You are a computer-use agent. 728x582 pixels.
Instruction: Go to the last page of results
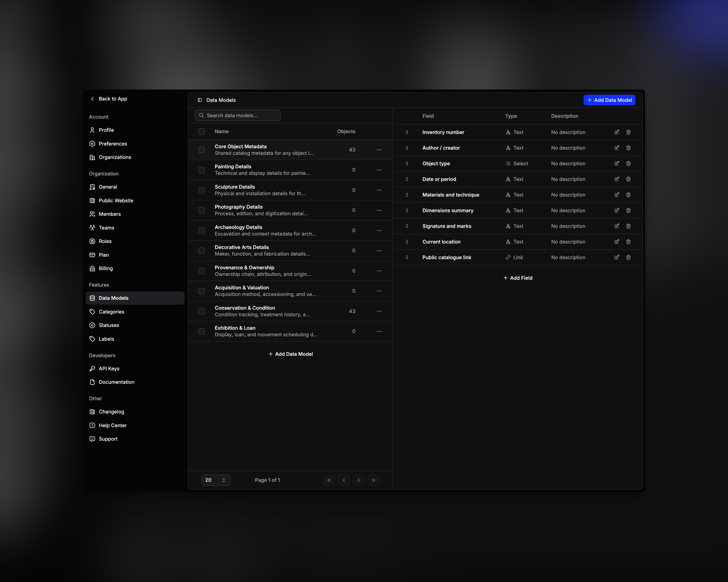click(x=373, y=480)
